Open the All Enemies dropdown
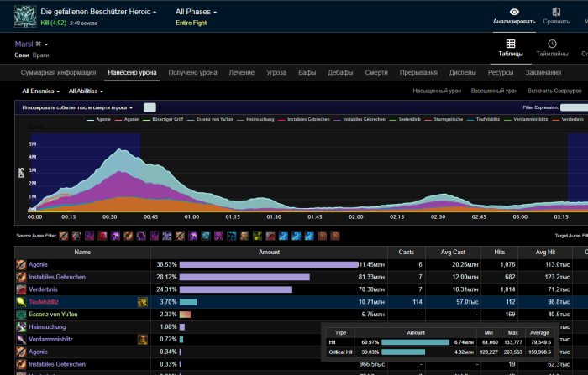Screen dimensions: 588x375 40,91
